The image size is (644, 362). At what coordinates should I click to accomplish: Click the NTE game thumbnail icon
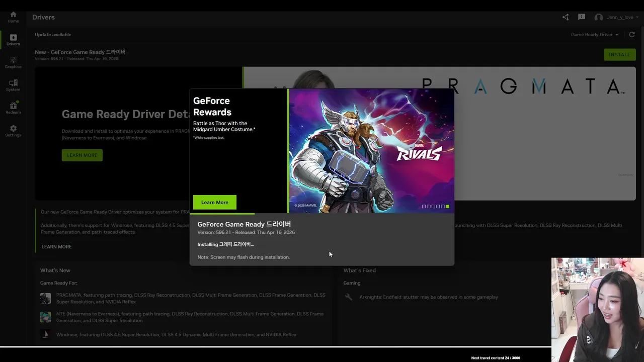pos(46,317)
